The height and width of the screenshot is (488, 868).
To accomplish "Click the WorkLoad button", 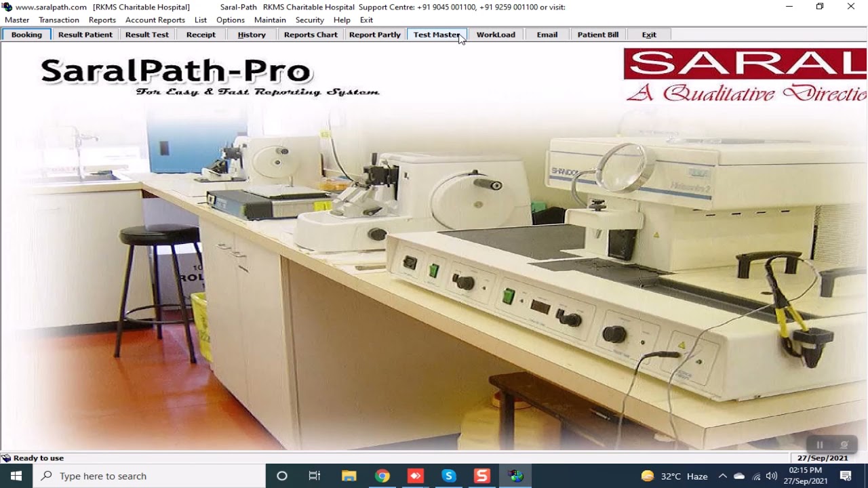I will point(496,35).
